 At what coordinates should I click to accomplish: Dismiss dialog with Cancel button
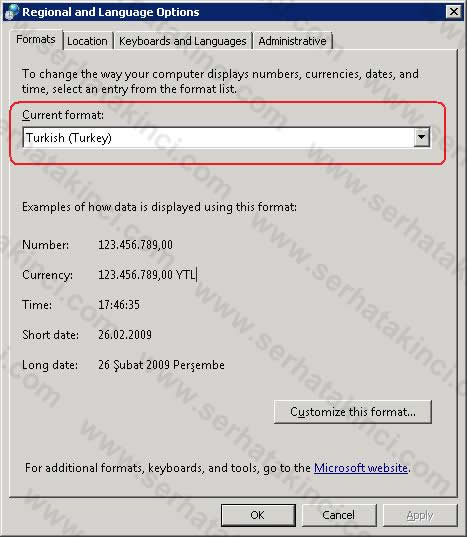pyautogui.click(x=339, y=515)
